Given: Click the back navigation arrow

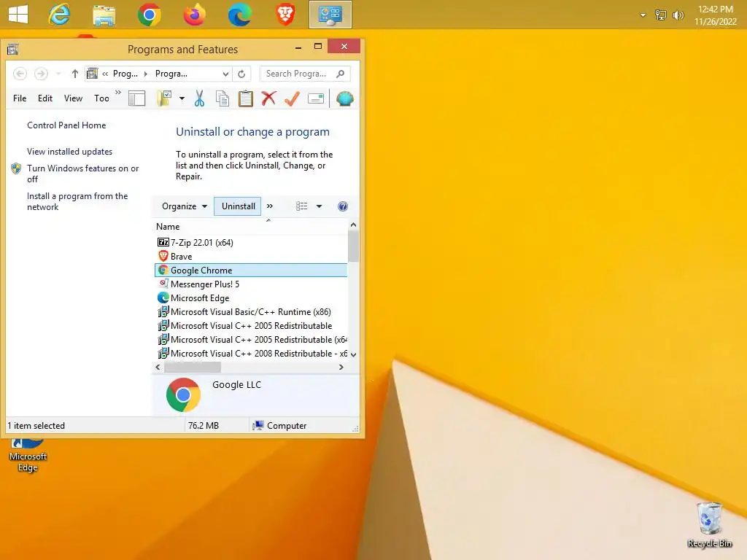Looking at the screenshot, I should pyautogui.click(x=20, y=74).
